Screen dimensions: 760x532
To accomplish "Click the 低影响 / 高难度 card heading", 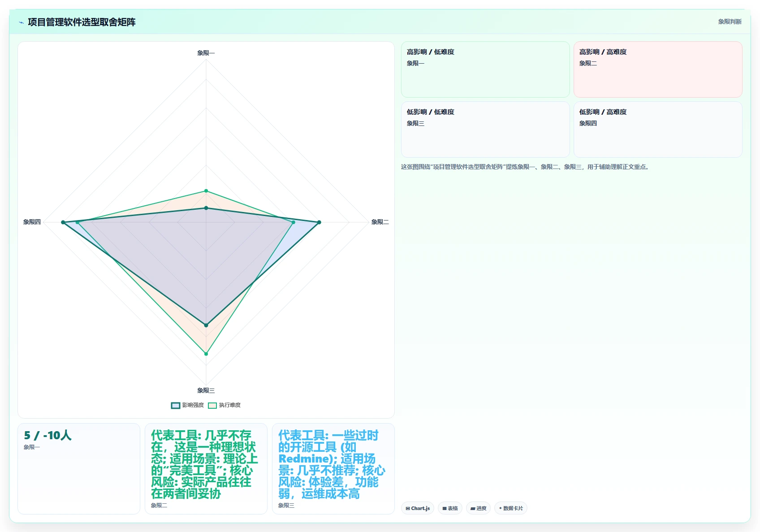I will pos(603,112).
